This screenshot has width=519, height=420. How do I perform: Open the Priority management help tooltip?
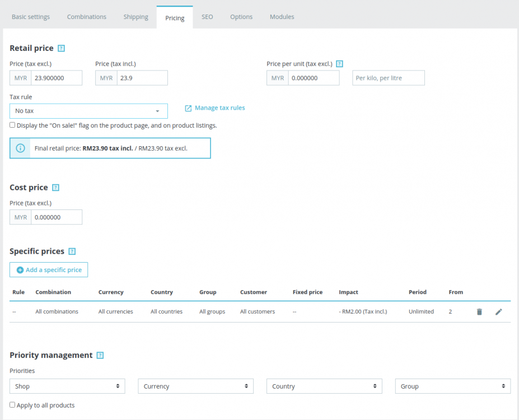(100, 355)
